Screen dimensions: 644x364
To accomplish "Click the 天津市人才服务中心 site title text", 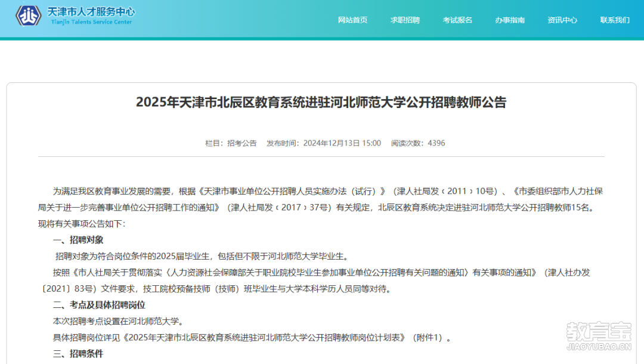I will click(91, 11).
